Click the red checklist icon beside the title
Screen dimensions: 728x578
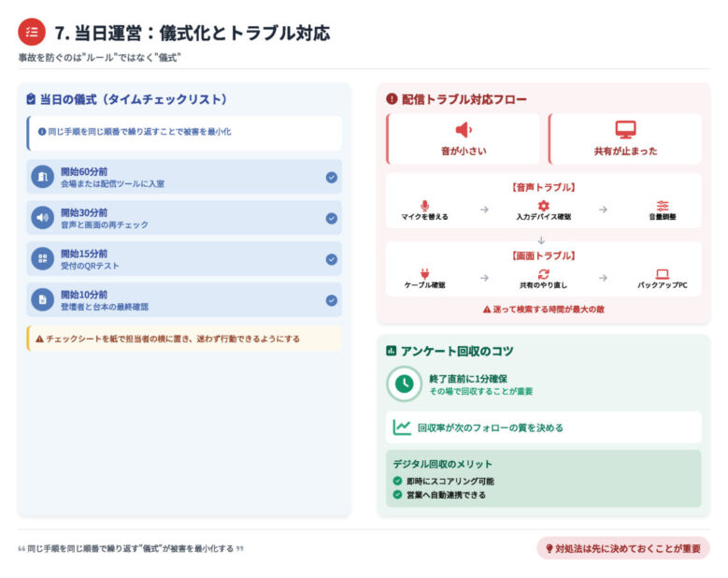(32, 32)
